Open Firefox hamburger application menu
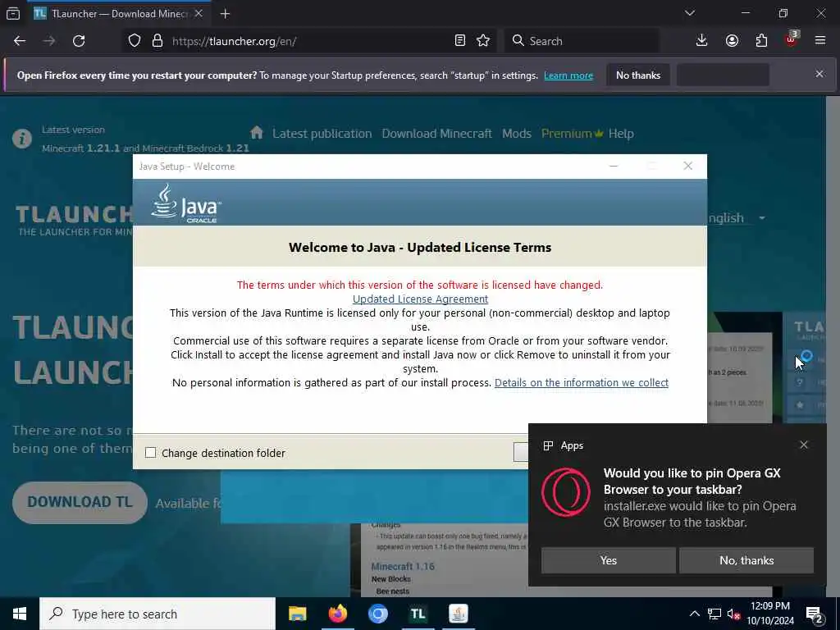This screenshot has width=840, height=630. pyautogui.click(x=820, y=41)
